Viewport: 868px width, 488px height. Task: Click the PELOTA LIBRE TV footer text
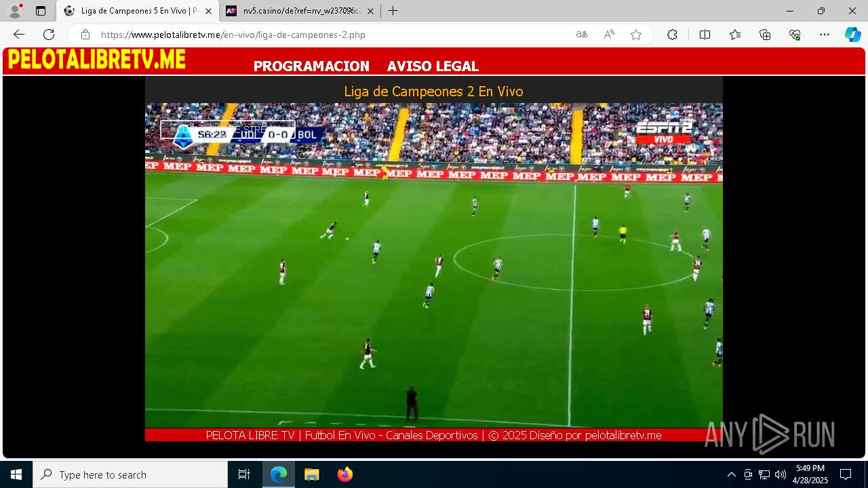tap(433, 435)
